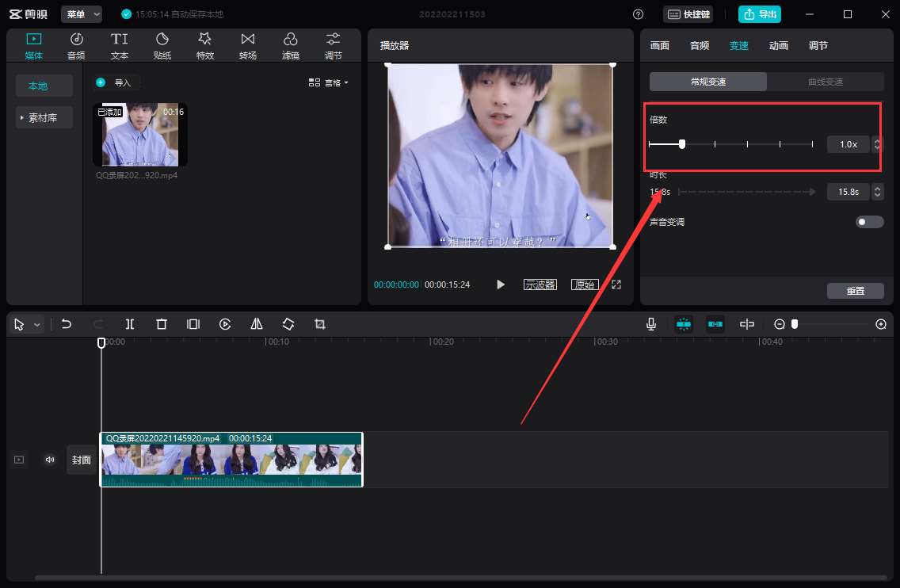Image resolution: width=900 pixels, height=588 pixels.
Task: Open the 动画 tab in right panel
Action: click(778, 45)
